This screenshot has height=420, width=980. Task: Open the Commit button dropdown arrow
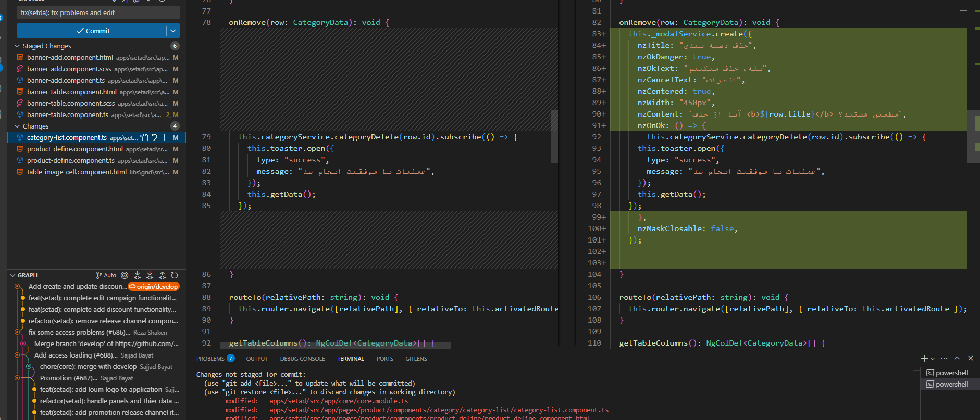point(173,31)
